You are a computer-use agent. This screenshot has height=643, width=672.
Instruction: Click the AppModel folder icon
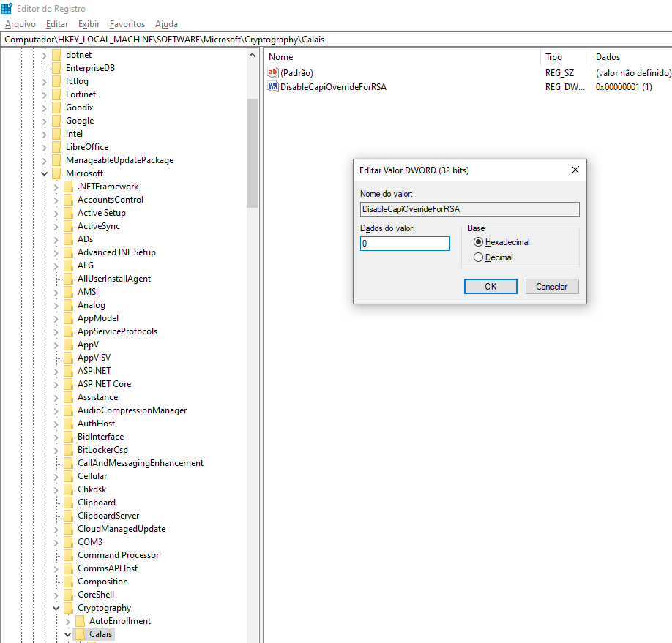(x=68, y=318)
